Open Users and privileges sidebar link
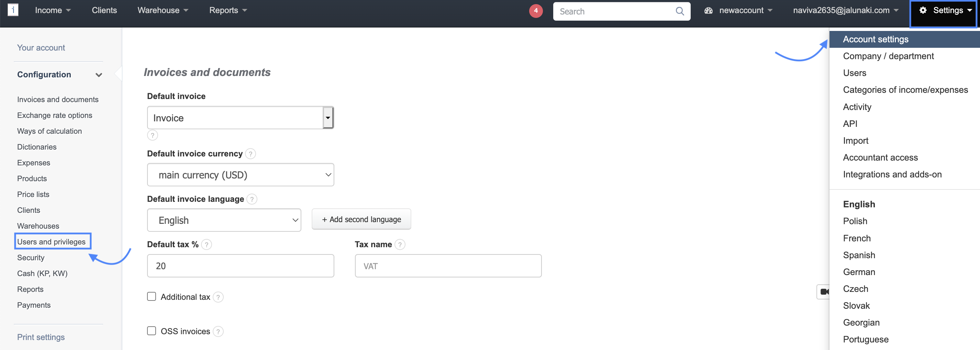Screen dimensions: 980x350 51,242
